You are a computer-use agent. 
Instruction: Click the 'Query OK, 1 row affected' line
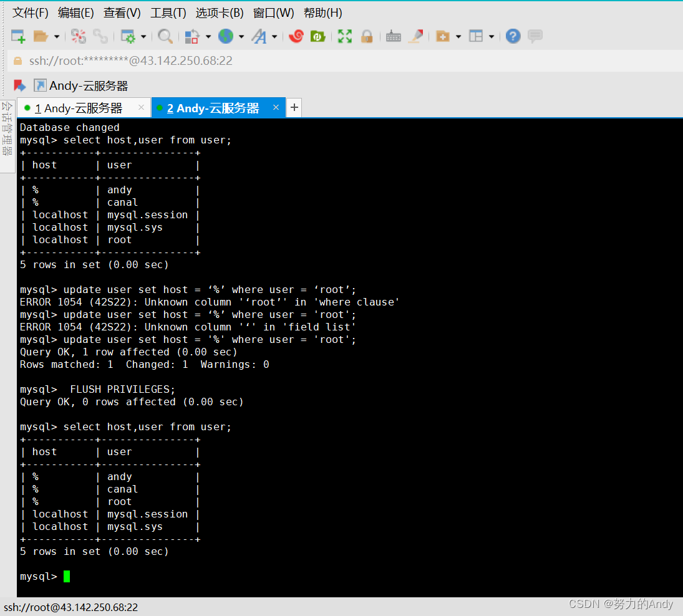(128, 352)
